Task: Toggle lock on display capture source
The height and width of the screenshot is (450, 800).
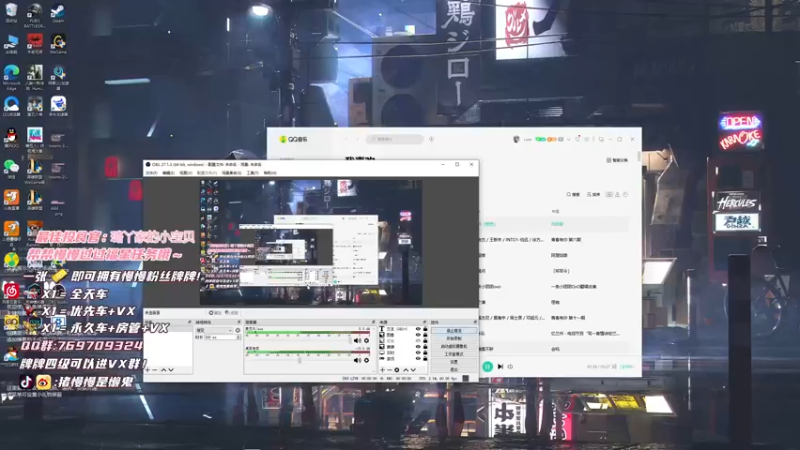Action: [x=425, y=353]
